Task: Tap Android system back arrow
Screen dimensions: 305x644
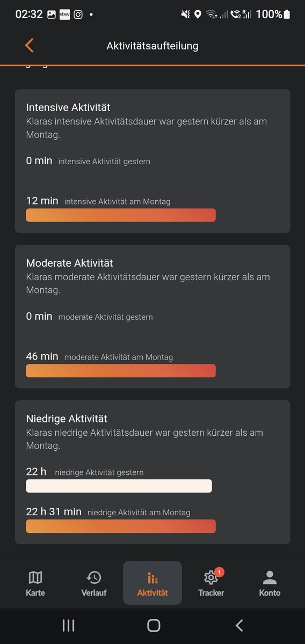Action: tap(239, 625)
